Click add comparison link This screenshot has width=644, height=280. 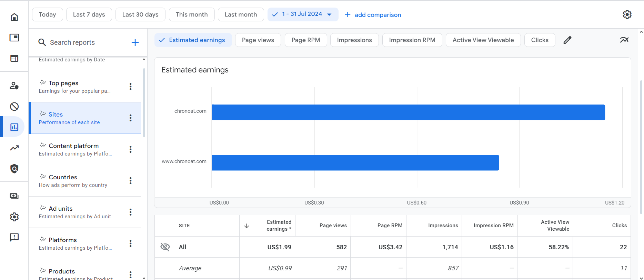pos(373,14)
